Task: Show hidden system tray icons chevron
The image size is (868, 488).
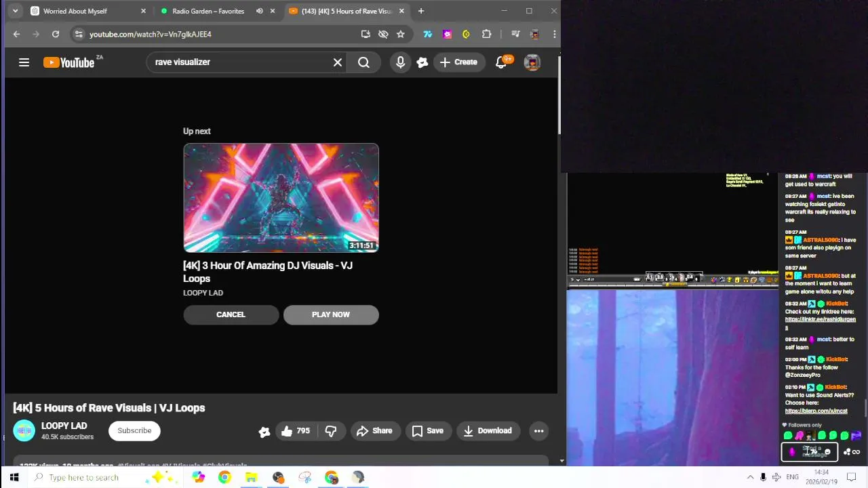Action: [750, 477]
